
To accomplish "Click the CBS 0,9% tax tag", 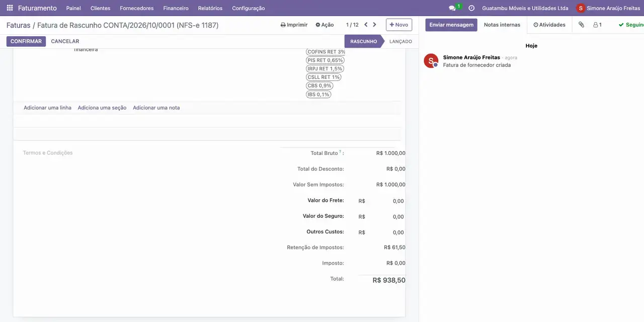I will 319,86.
